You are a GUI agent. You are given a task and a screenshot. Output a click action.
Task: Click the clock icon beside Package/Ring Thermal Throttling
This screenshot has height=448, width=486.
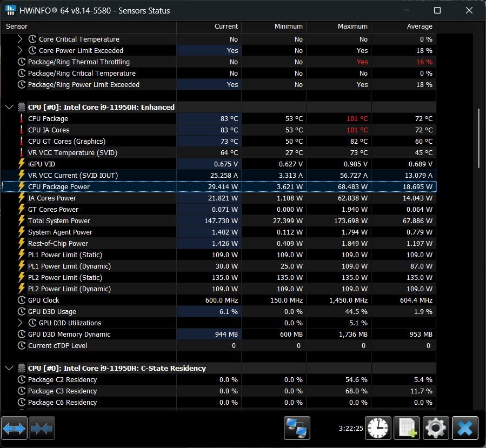coord(22,62)
